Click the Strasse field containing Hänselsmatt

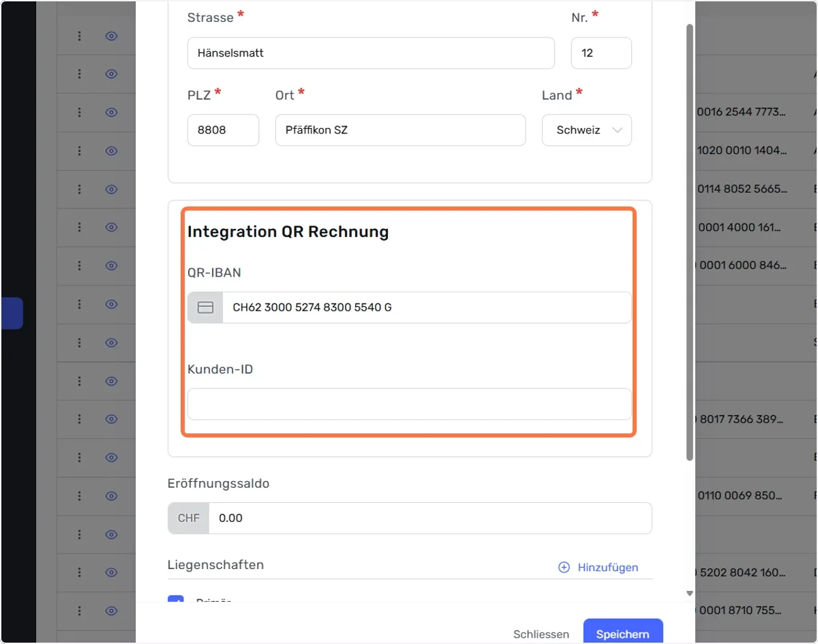click(371, 53)
